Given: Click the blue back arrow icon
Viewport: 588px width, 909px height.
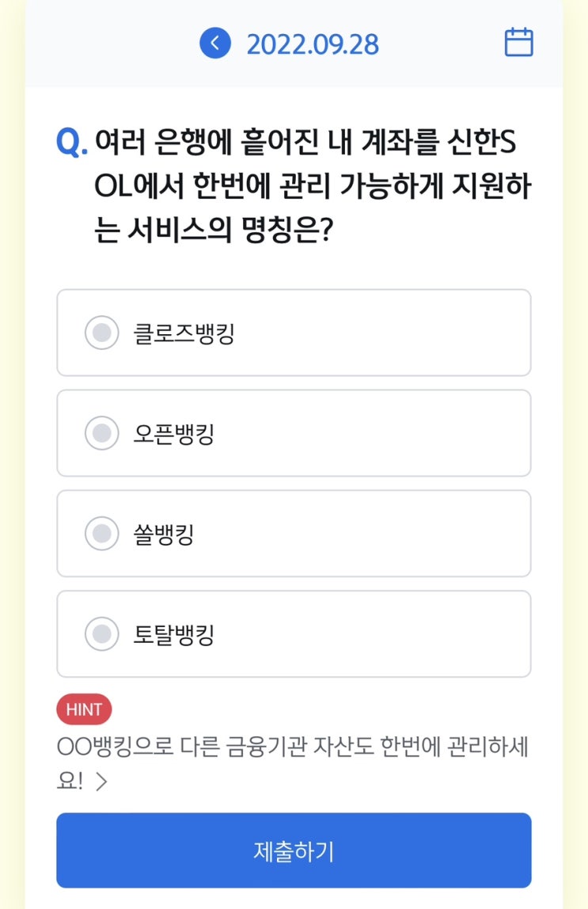Looking at the screenshot, I should [x=214, y=43].
